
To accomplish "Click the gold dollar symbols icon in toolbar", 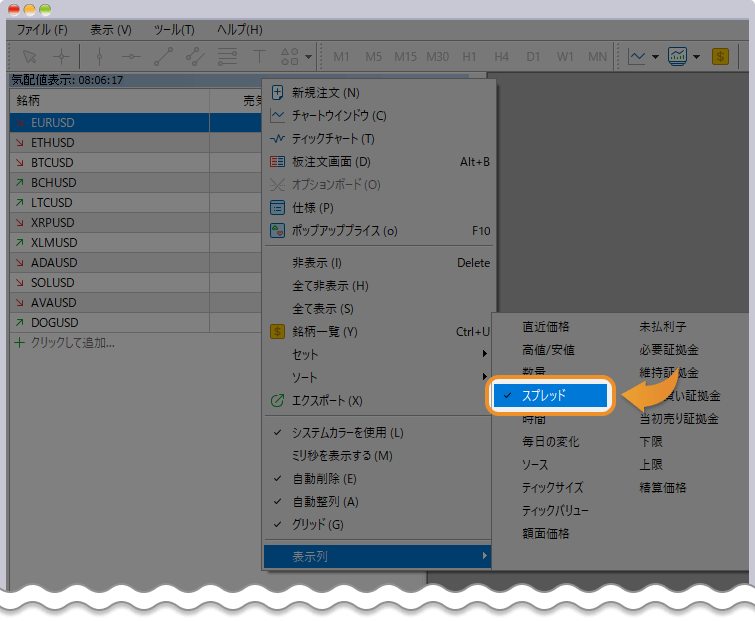I will tap(720, 56).
